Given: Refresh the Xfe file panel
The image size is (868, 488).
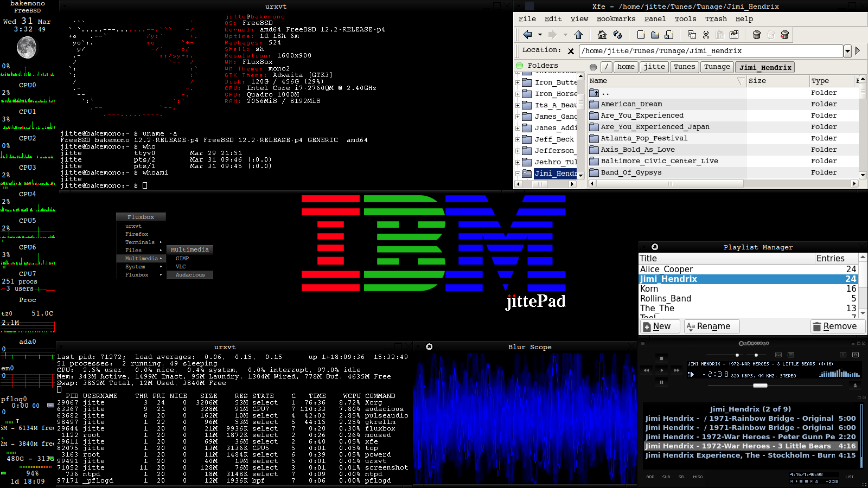Looking at the screenshot, I should (617, 35).
